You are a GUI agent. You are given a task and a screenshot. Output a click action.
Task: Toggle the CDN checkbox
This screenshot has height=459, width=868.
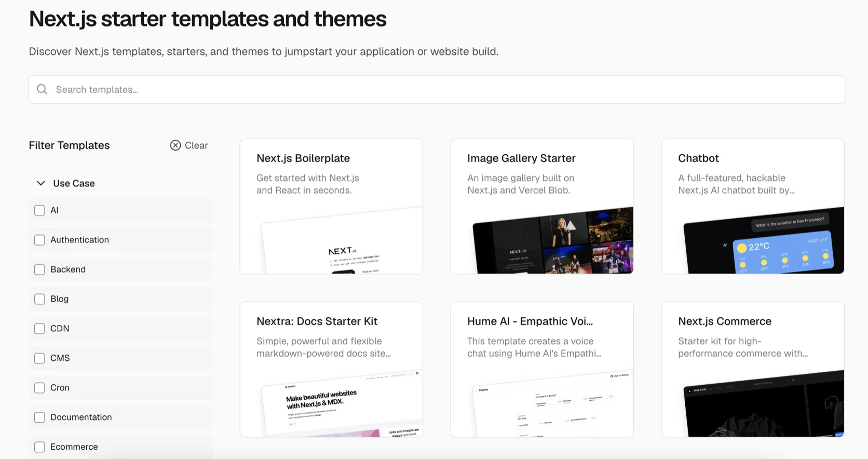(x=39, y=329)
